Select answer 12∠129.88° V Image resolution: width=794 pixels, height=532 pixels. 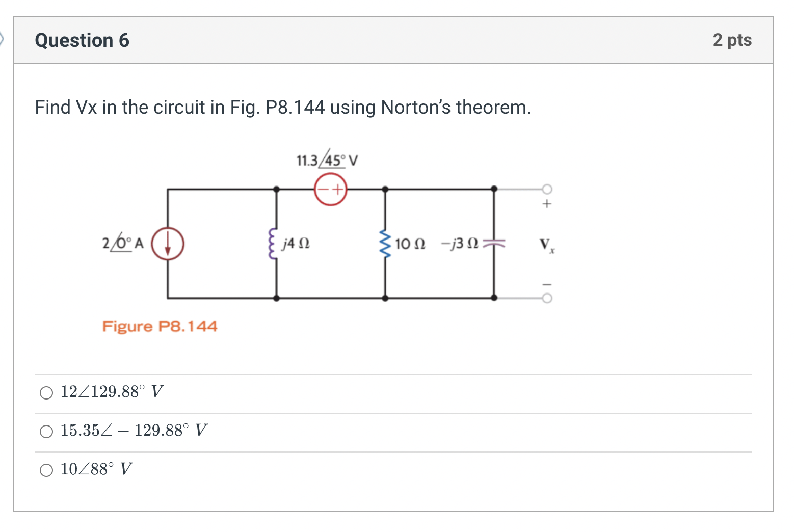(47, 392)
